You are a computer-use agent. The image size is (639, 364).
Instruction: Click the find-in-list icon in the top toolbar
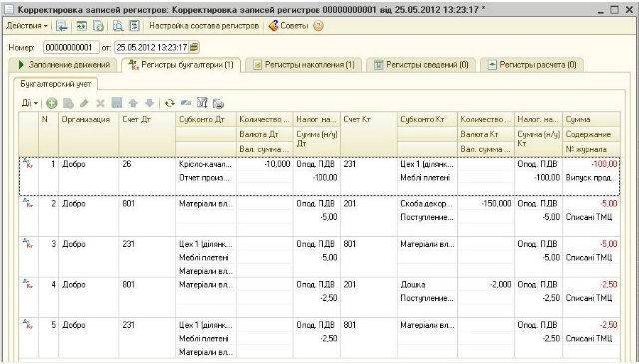[62, 26]
